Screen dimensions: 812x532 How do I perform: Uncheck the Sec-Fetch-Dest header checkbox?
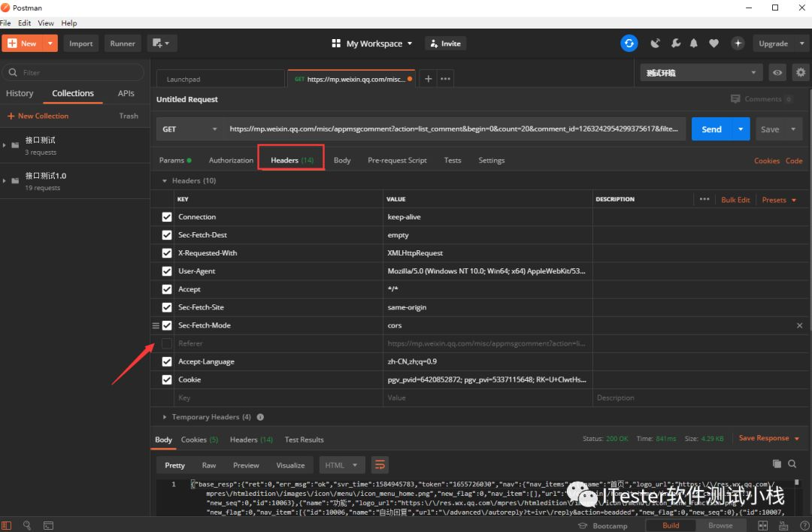pyautogui.click(x=167, y=235)
